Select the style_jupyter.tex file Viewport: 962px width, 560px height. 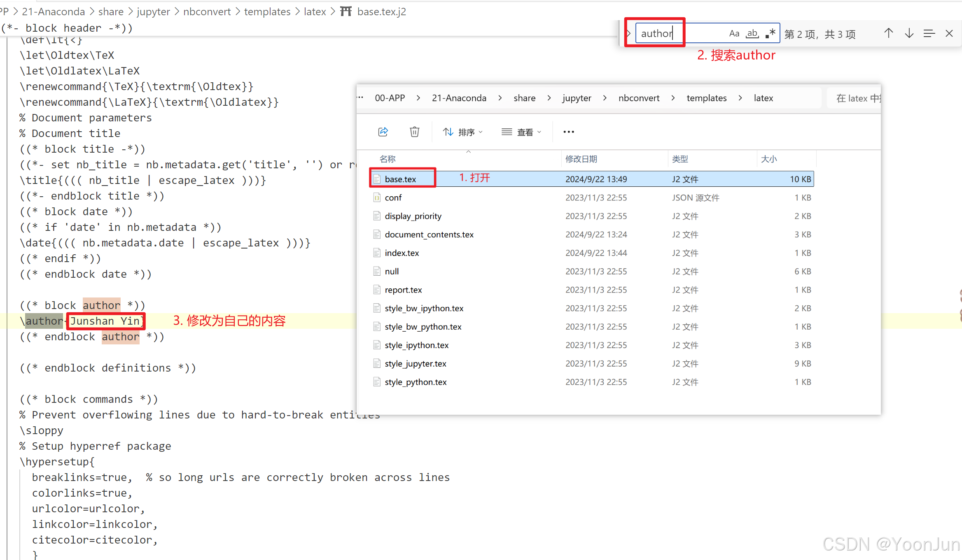click(x=415, y=364)
